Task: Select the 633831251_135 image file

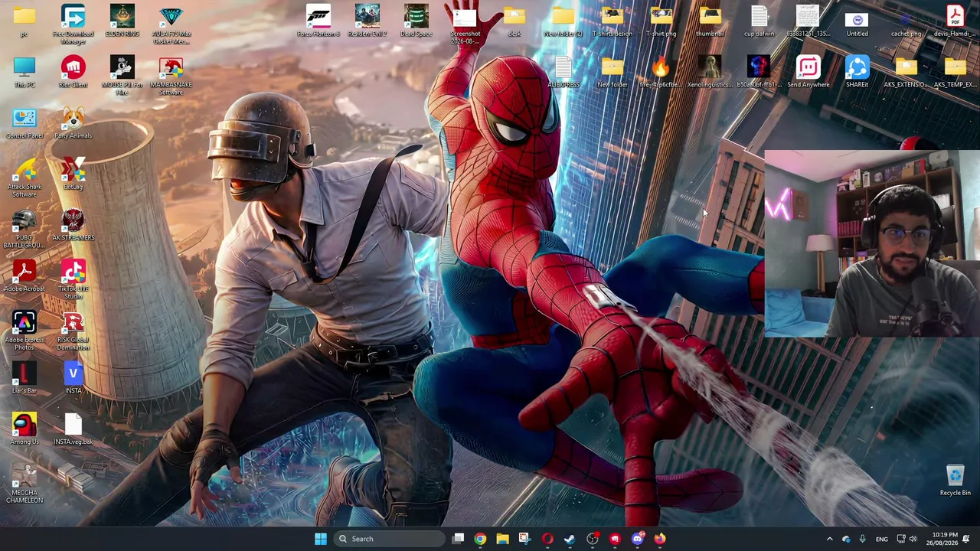Action: coord(808,21)
